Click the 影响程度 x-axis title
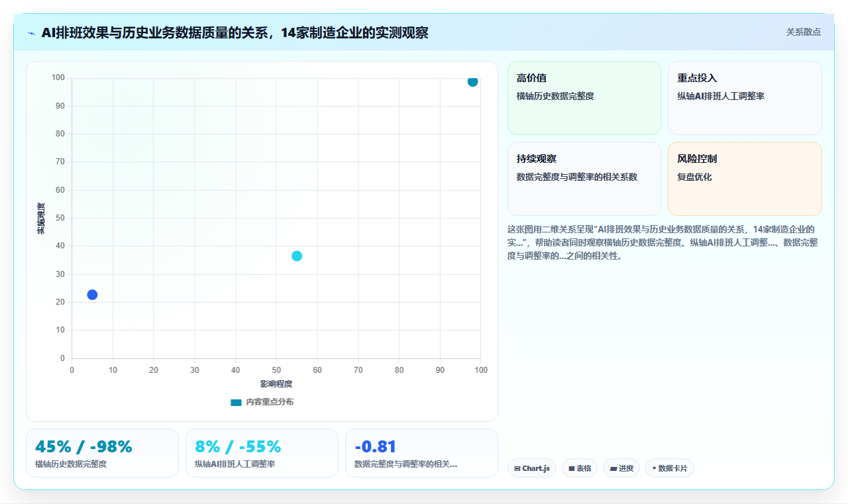Image resolution: width=848 pixels, height=504 pixels. click(x=276, y=384)
